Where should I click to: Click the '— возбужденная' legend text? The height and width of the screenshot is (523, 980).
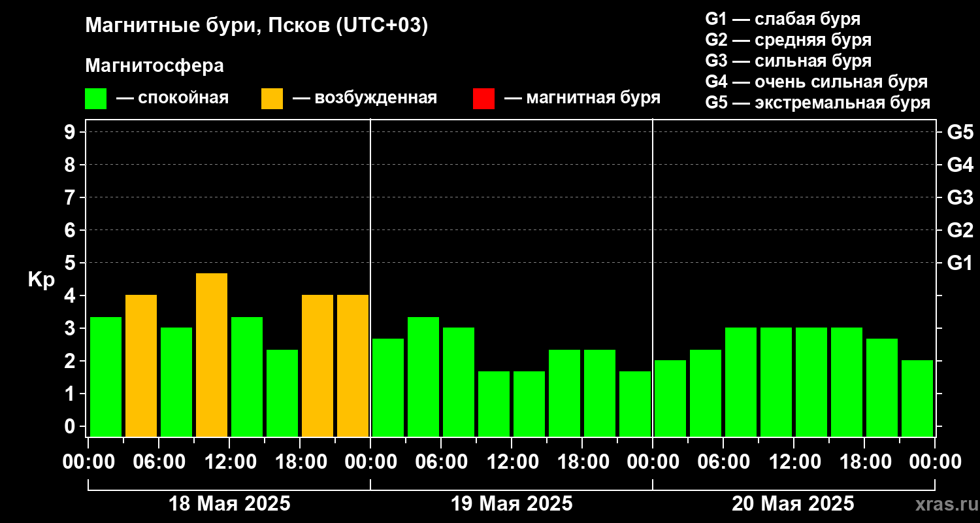click(365, 98)
